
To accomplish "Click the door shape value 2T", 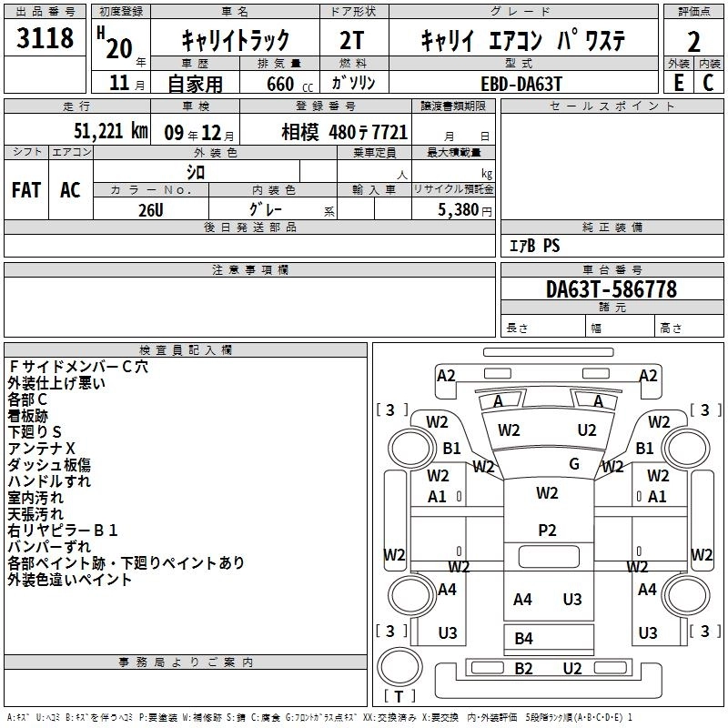I will pyautogui.click(x=352, y=40).
